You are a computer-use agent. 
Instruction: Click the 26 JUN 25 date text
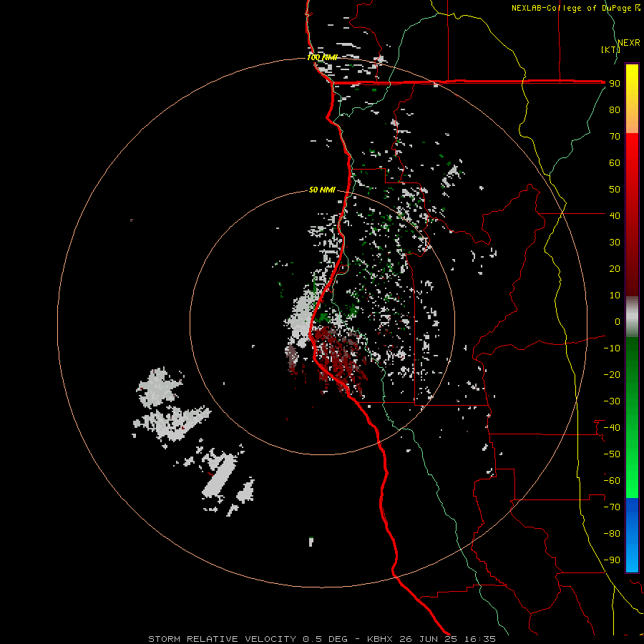[x=429, y=639]
